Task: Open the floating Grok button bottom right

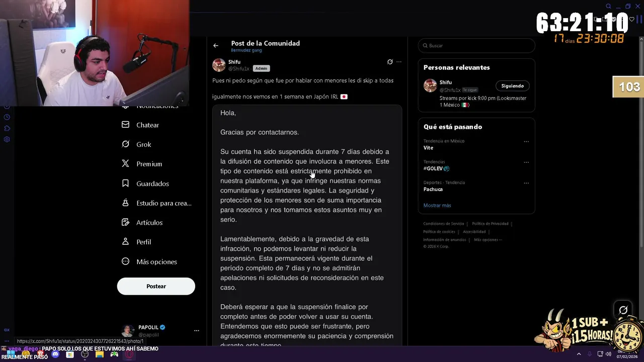Action: point(623,310)
